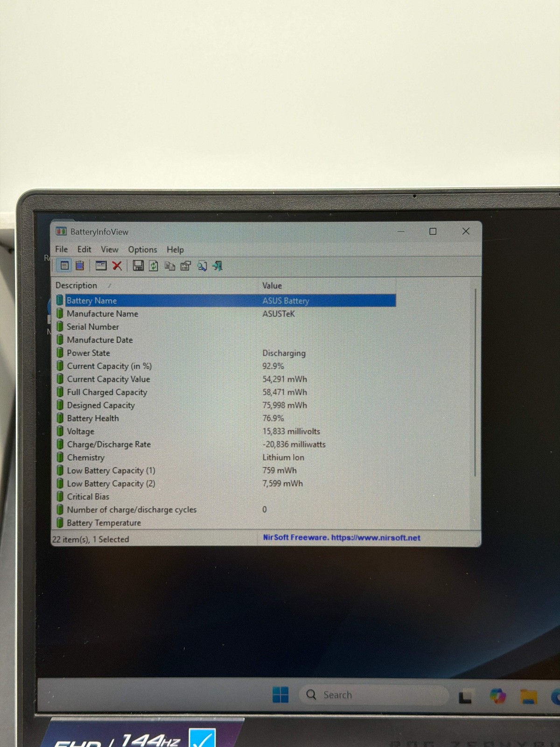Open the Windows Start button
This screenshot has height=747, width=560.
(280, 695)
